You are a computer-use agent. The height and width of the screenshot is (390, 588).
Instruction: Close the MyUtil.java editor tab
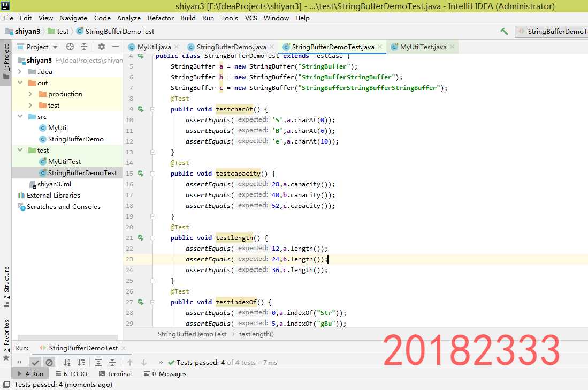pyautogui.click(x=177, y=47)
